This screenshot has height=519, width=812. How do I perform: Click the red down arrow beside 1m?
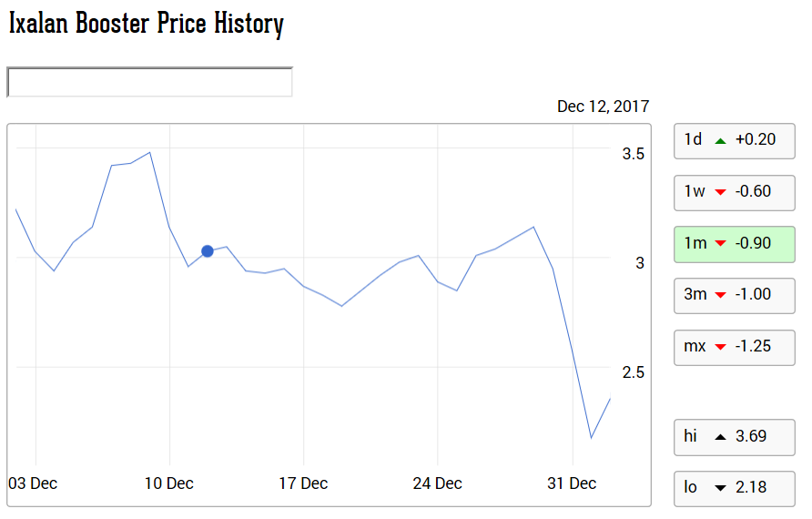point(720,244)
